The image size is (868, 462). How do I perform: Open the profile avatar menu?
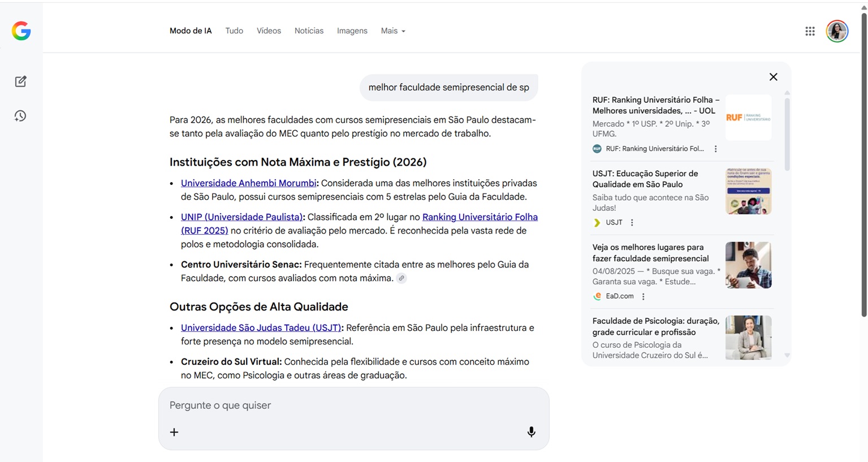(837, 31)
